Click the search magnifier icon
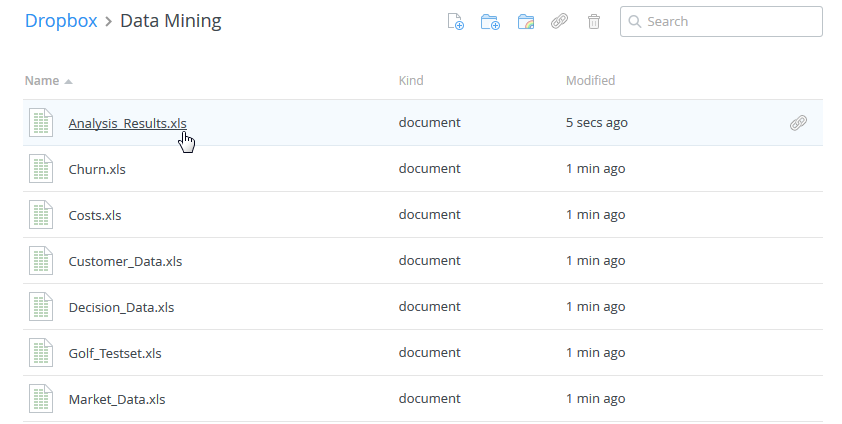This screenshot has height=424, width=842. coord(635,22)
